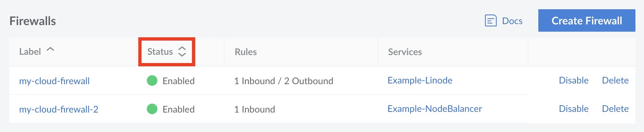Click green status dot for my-cloud-firewall
Viewport: 644px width, 132px height.
[x=152, y=81]
